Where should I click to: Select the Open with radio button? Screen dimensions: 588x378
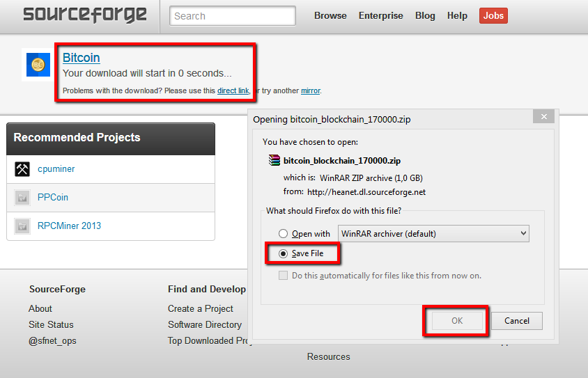[283, 234]
